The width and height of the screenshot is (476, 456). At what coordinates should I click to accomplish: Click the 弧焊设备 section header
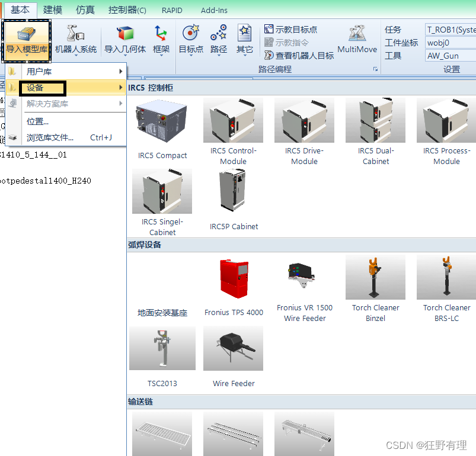click(x=301, y=245)
